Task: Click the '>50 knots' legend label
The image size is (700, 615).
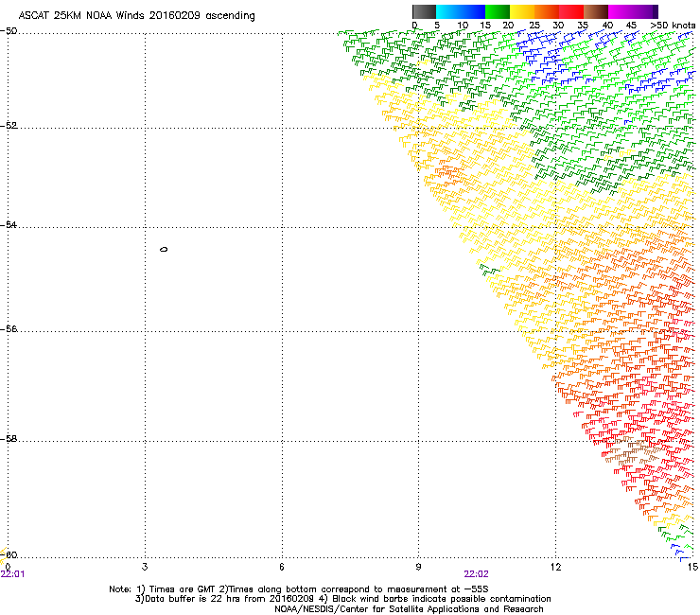Action: point(673,26)
